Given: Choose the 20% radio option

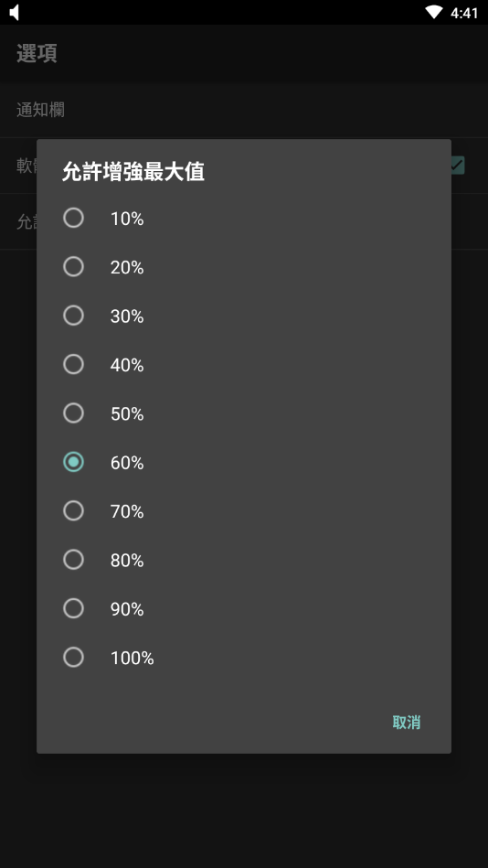Looking at the screenshot, I should [74, 267].
